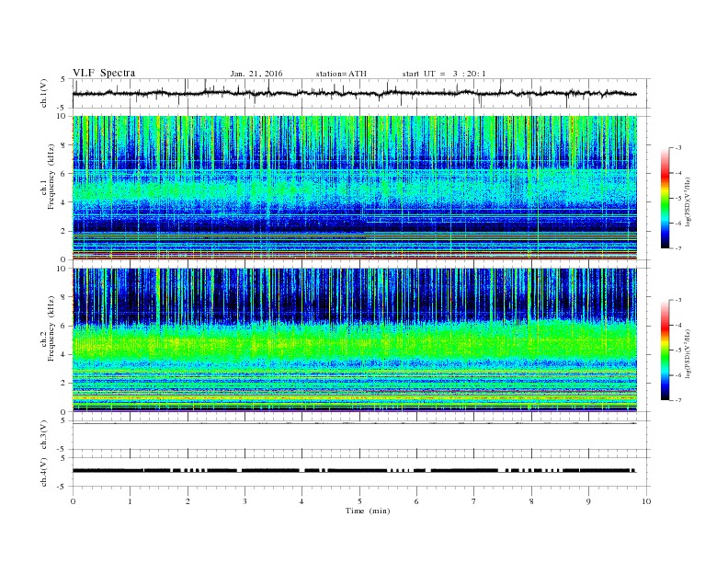Click the time axis tick label "3"
The height and width of the screenshot is (563, 728).
click(x=245, y=501)
